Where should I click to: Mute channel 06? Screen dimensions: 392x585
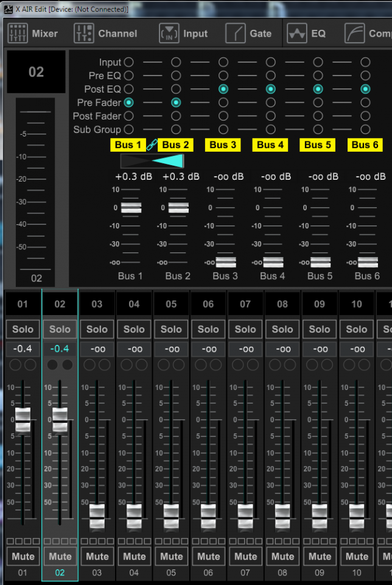pyautogui.click(x=208, y=556)
